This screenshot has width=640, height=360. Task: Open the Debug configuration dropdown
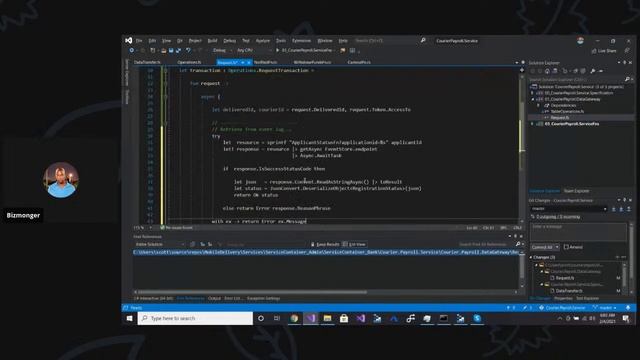(222, 50)
